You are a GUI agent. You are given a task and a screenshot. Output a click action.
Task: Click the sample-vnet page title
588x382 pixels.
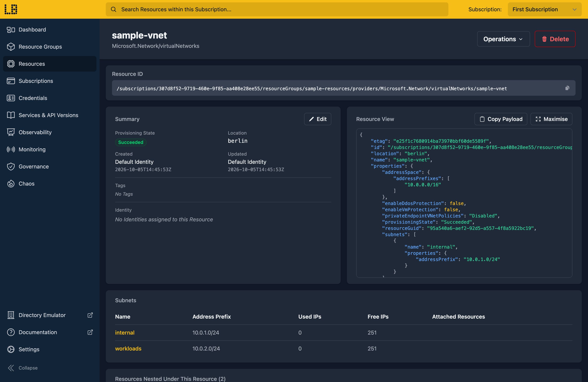click(x=139, y=35)
